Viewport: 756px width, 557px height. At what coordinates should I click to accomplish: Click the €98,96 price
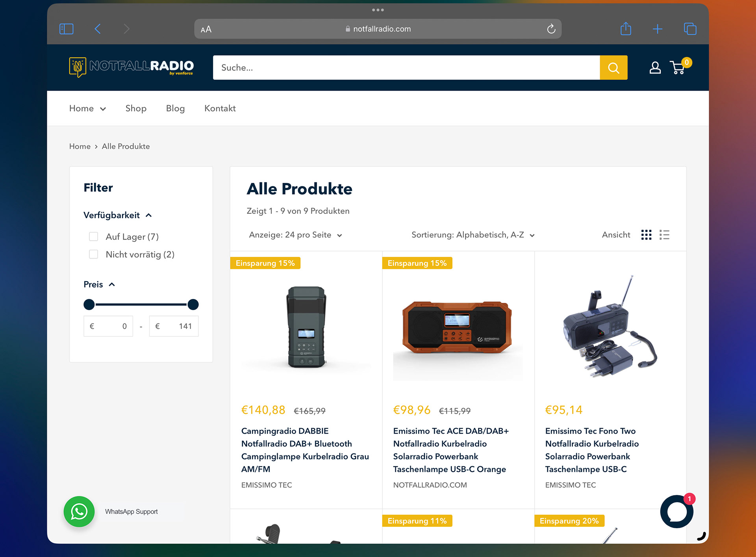point(412,410)
